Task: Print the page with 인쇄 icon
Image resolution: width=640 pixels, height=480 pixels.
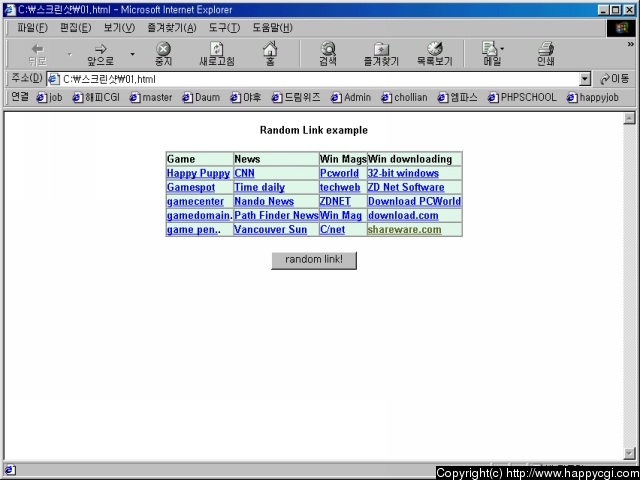Action: [546, 53]
